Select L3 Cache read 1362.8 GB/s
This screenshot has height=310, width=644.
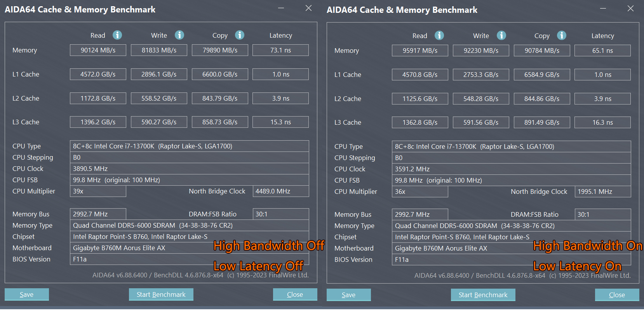click(x=420, y=122)
